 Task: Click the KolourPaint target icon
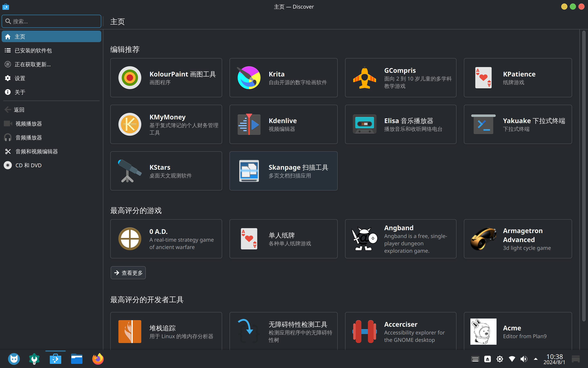[x=130, y=78]
